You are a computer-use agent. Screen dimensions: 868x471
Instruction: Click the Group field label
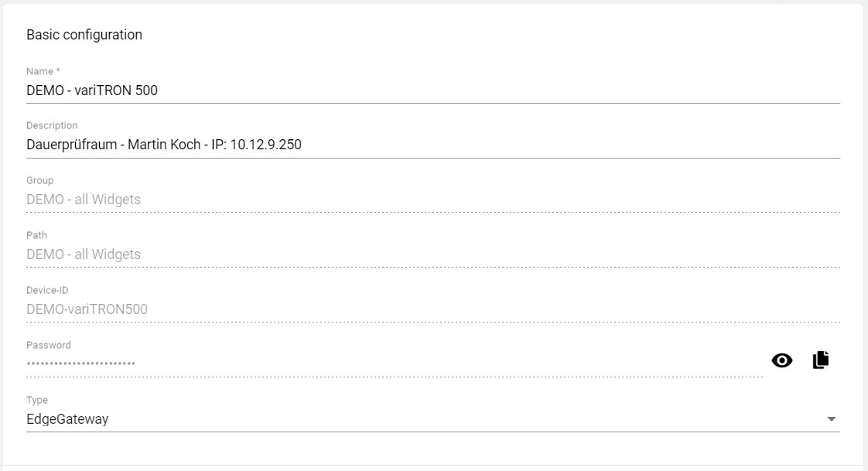click(x=39, y=180)
